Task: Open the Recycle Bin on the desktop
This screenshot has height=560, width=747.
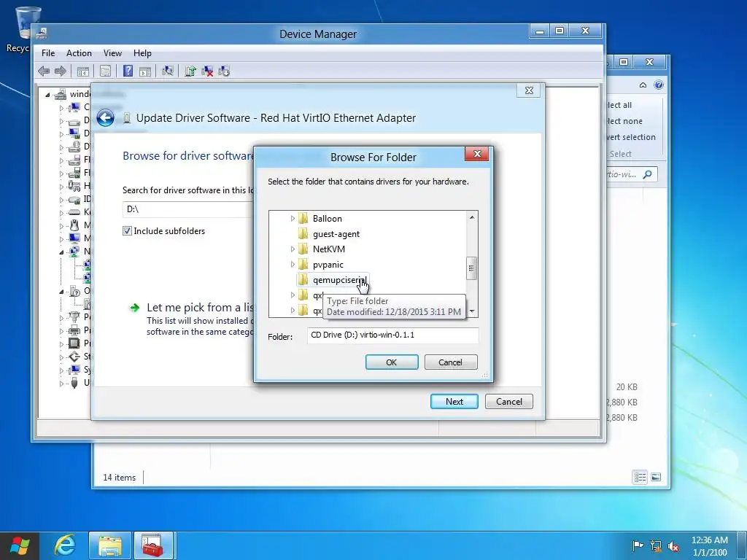Action: [x=27, y=28]
